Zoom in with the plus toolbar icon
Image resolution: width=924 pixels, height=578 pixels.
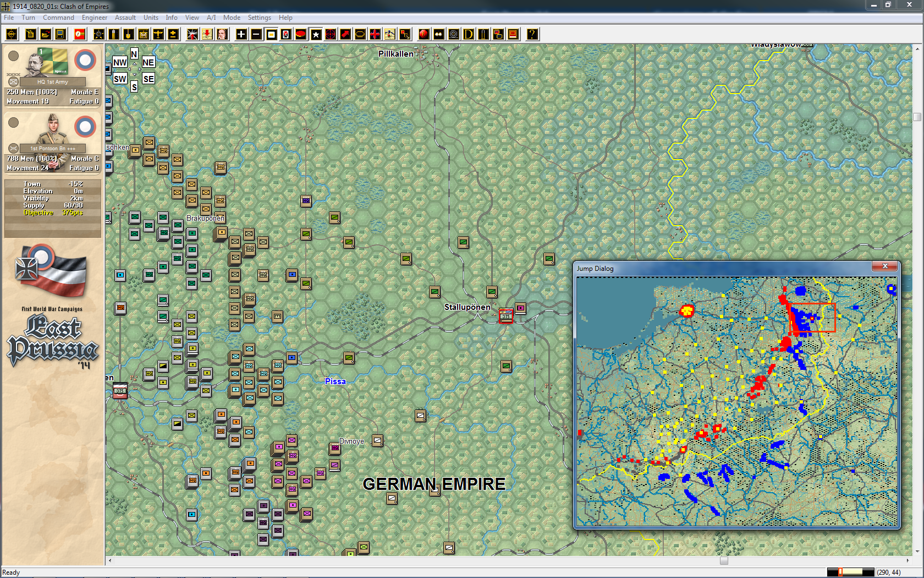coord(241,34)
